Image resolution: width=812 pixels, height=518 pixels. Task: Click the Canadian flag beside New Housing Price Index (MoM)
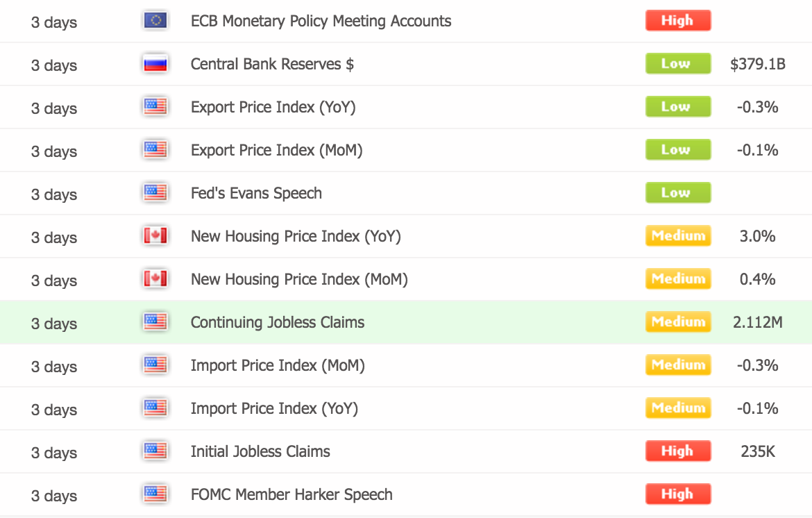155,279
